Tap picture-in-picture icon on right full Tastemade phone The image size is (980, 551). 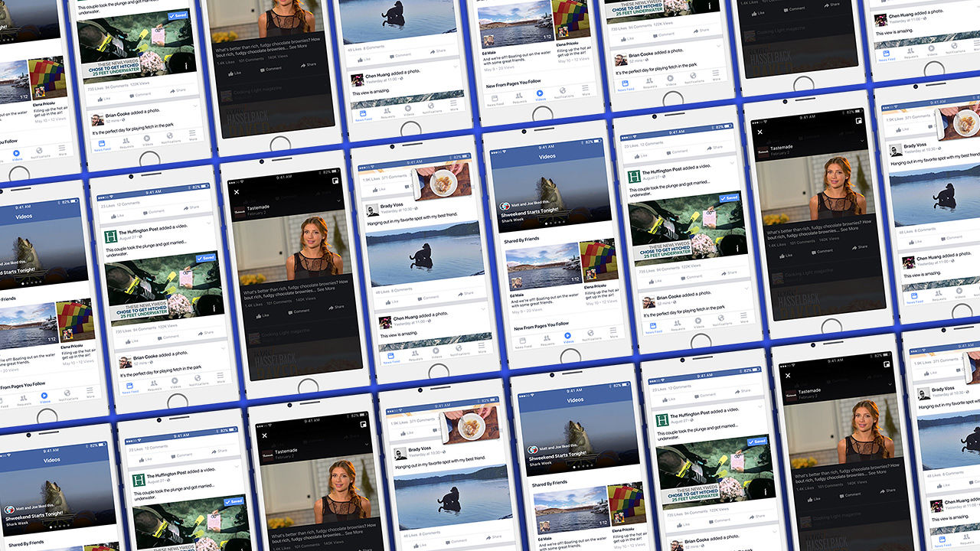click(859, 121)
